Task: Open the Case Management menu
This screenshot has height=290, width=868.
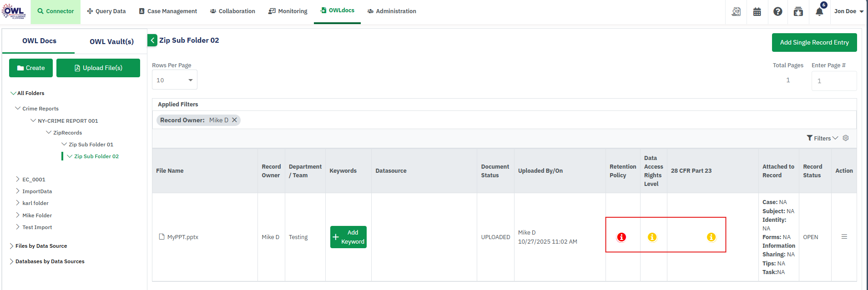Action: pos(168,11)
